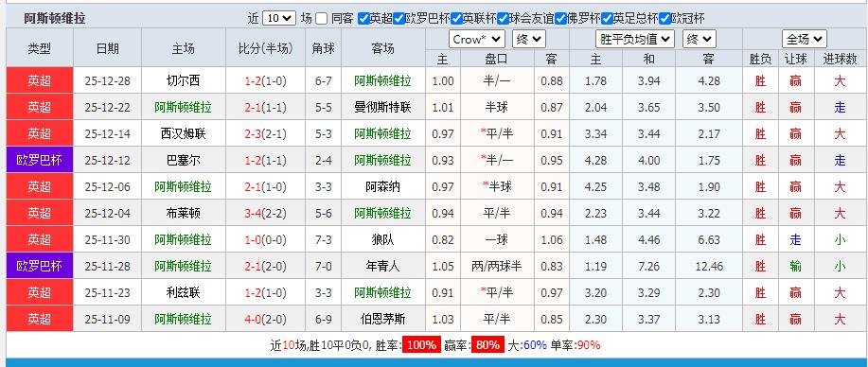Viewport: 868px width, 367px height.
Task: Uncheck the 佛罗杯 filter checkbox
Action: click(560, 18)
